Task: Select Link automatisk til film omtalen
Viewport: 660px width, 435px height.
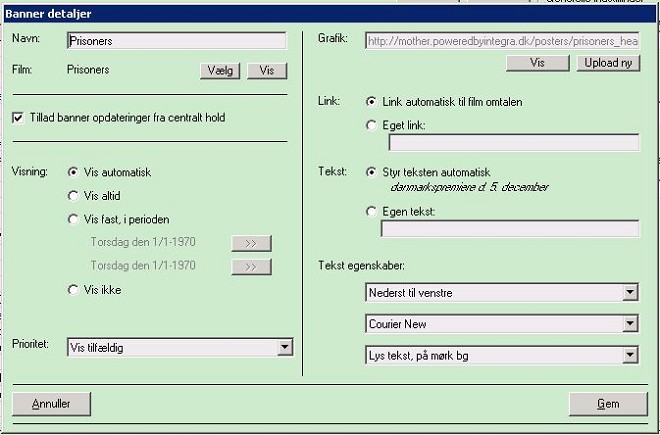Action: click(371, 102)
